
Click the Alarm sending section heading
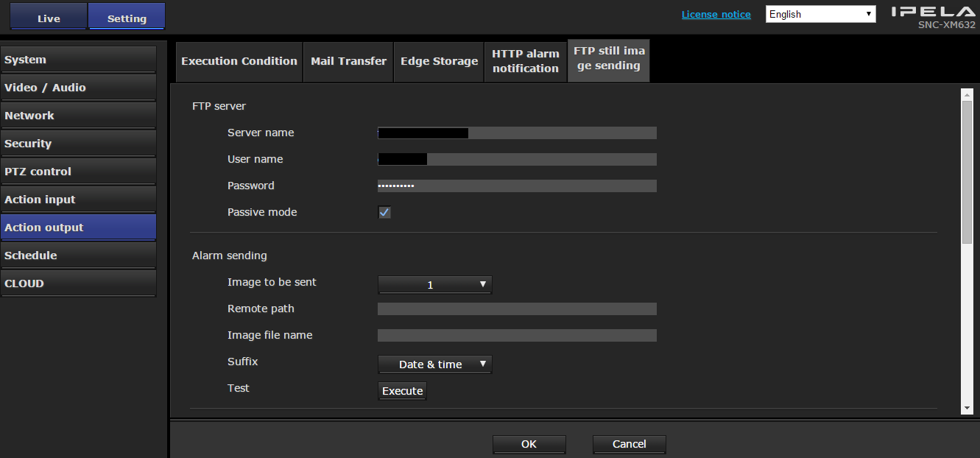(x=230, y=256)
